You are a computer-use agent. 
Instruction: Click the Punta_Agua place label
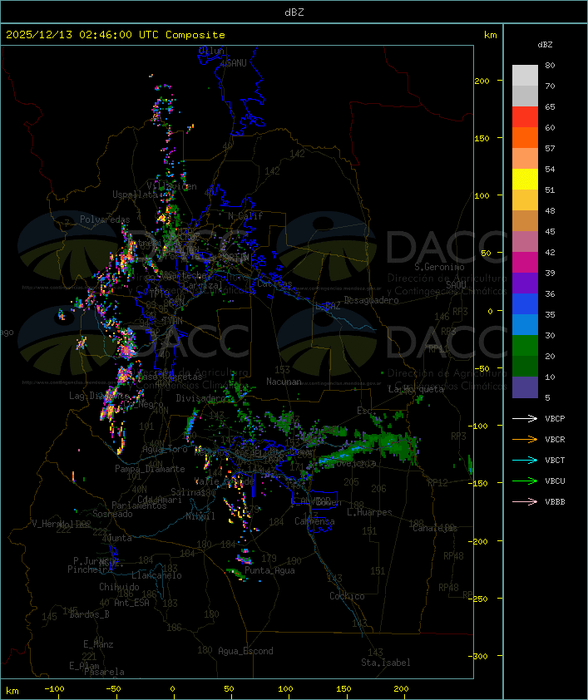[269, 570]
